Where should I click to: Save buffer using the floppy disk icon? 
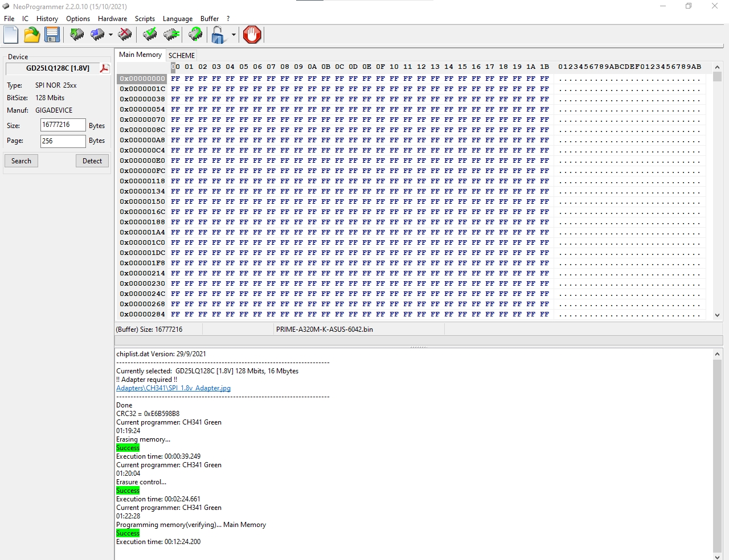[x=52, y=35]
